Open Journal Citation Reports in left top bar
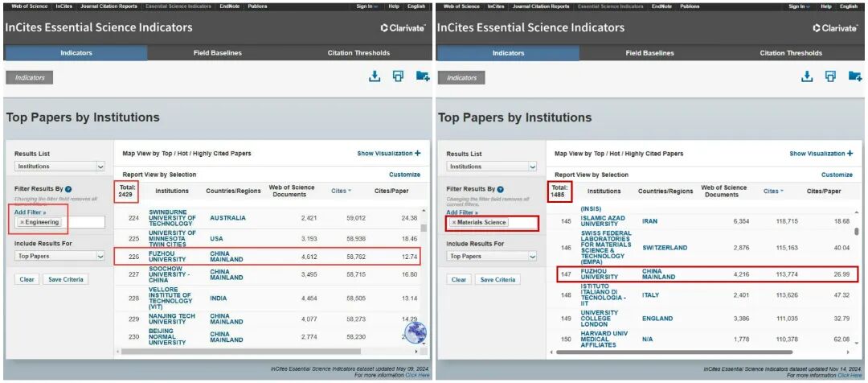 coord(108,6)
